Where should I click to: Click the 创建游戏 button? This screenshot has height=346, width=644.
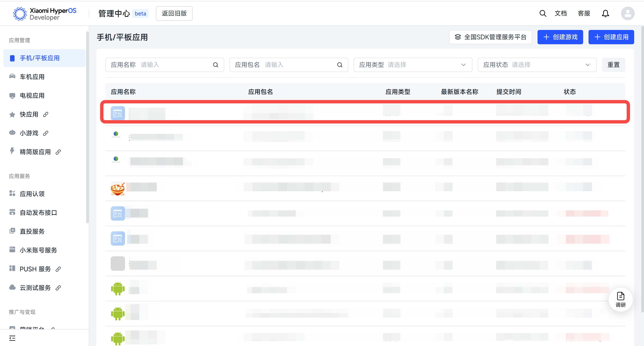(560, 37)
